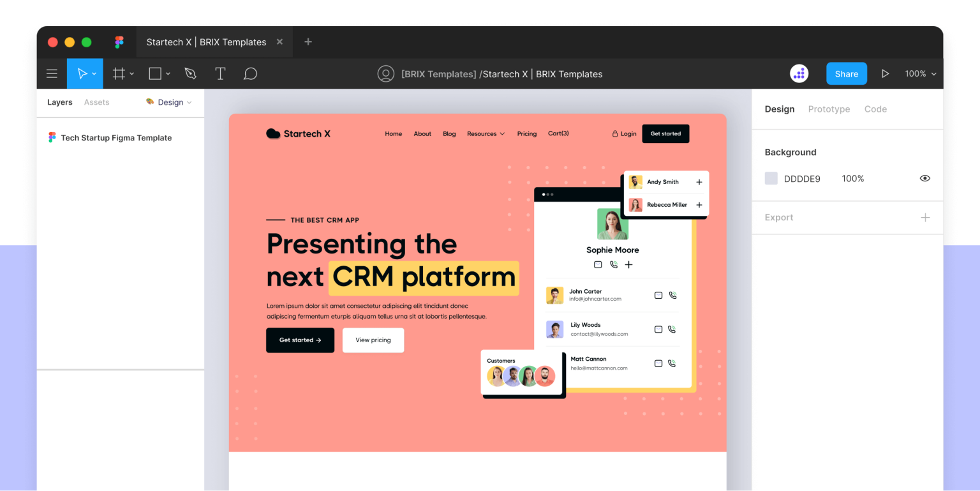This screenshot has width=980, height=491.
Task: Select the Frame tool
Action: coord(119,73)
